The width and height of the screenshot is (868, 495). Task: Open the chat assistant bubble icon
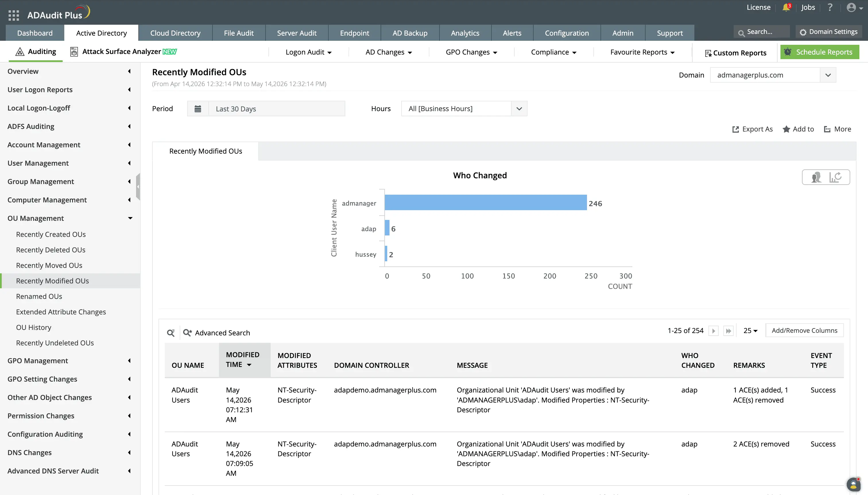853,485
